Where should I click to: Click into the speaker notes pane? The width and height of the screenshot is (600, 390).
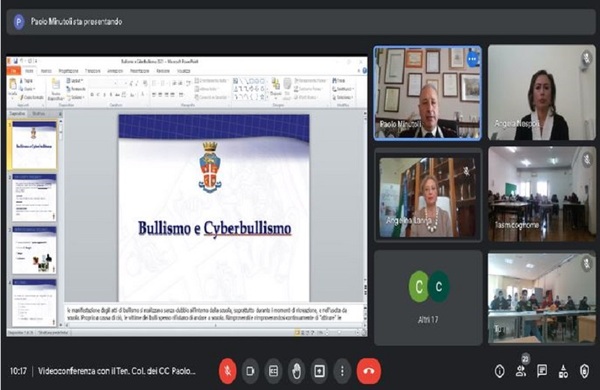coord(213,313)
